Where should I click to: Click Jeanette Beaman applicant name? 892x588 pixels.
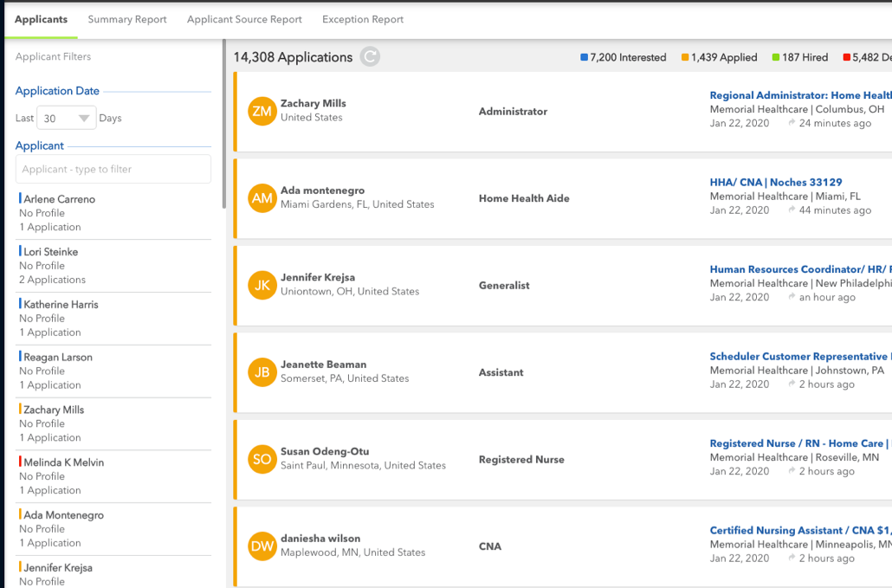point(323,365)
